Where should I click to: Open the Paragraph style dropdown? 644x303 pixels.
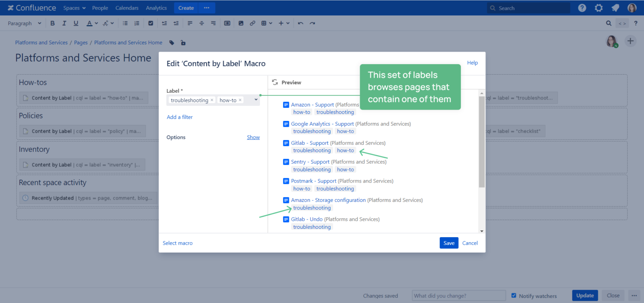point(24,23)
